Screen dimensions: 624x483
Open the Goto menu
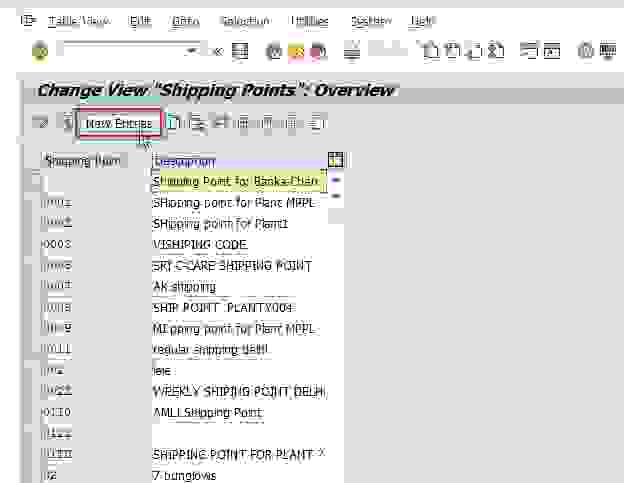184,21
